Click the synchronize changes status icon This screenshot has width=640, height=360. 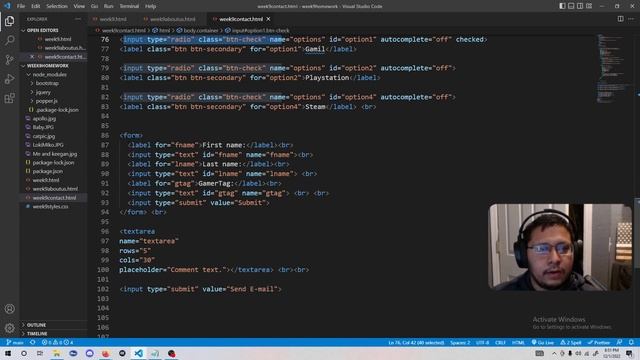point(33,342)
